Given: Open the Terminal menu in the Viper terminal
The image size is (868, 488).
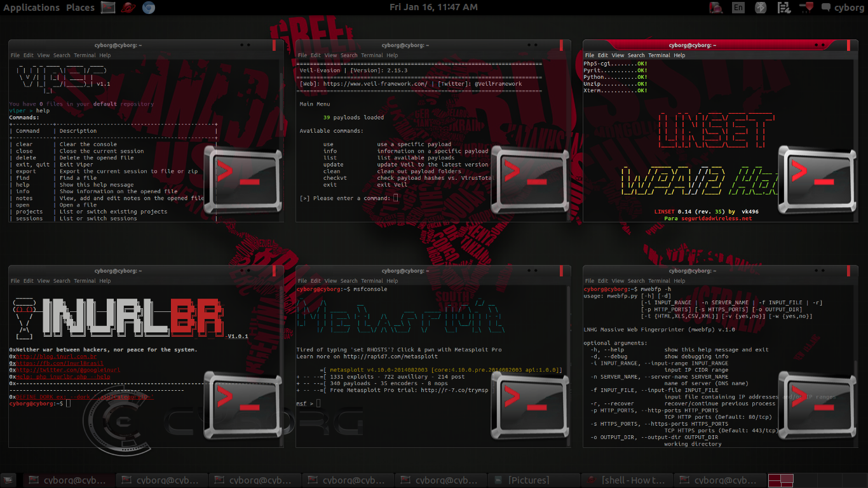Looking at the screenshot, I should tap(85, 55).
